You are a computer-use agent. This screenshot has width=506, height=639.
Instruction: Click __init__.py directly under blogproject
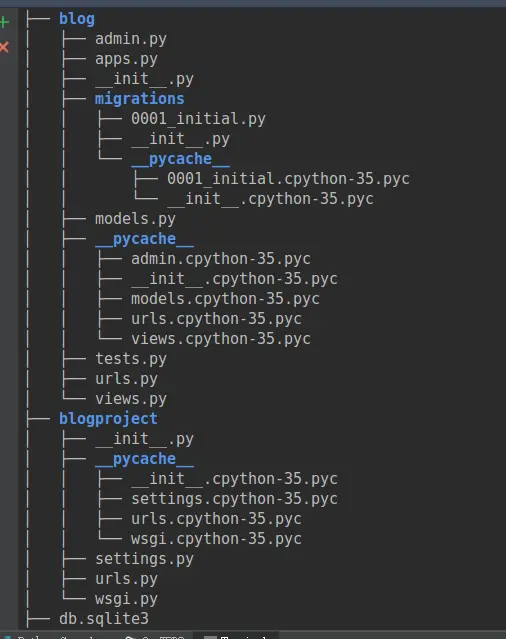tap(144, 439)
